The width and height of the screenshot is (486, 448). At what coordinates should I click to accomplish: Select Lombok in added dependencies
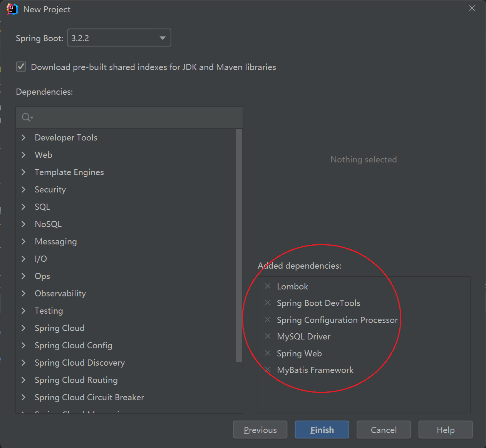coord(292,286)
